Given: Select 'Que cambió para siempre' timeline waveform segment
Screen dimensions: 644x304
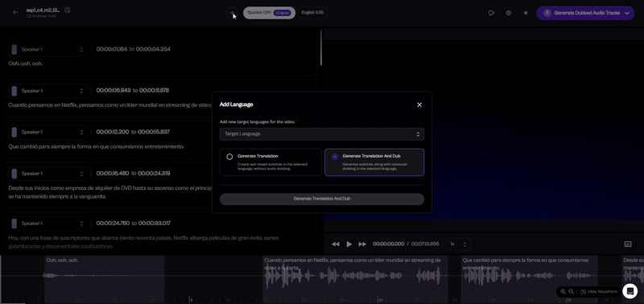Looking at the screenshot, I should [530, 280].
